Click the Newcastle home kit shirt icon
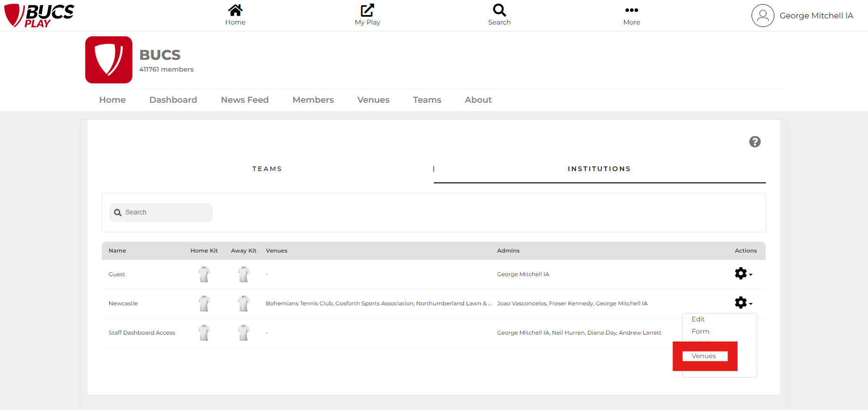868x410 pixels. 204,303
